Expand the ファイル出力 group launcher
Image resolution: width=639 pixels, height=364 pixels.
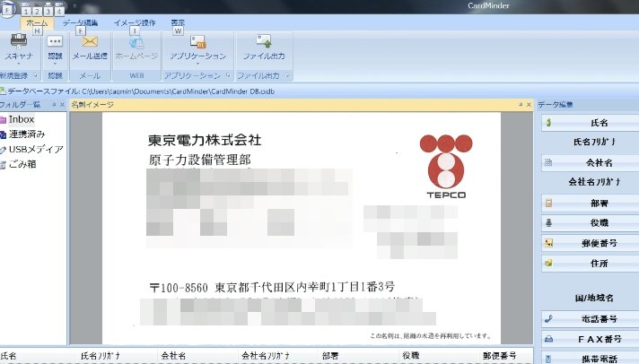coord(287,75)
